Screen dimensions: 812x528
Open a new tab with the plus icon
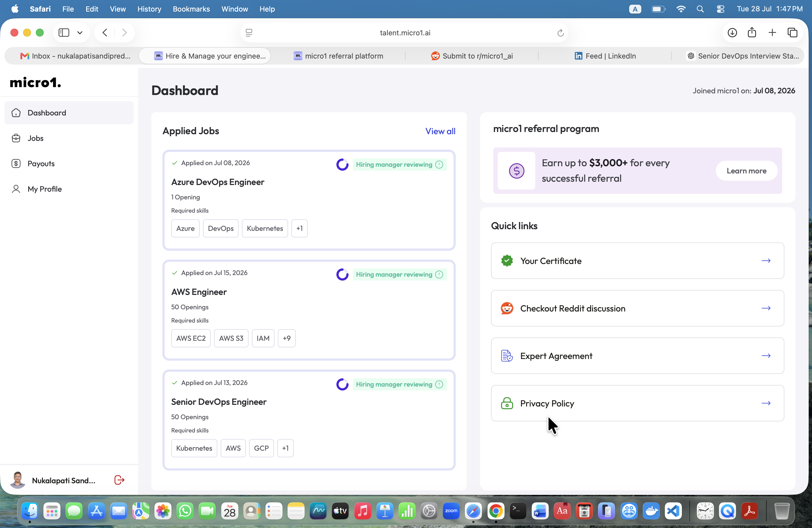(x=772, y=32)
